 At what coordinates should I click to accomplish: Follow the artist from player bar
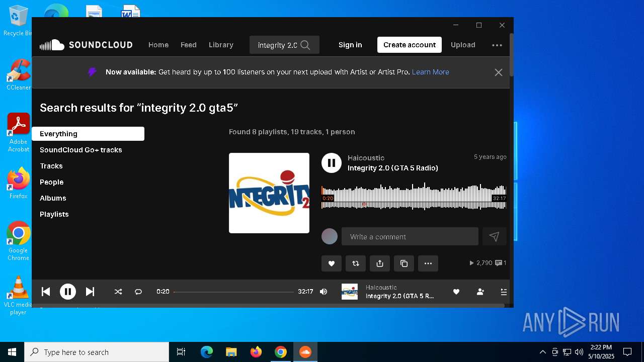point(480,292)
